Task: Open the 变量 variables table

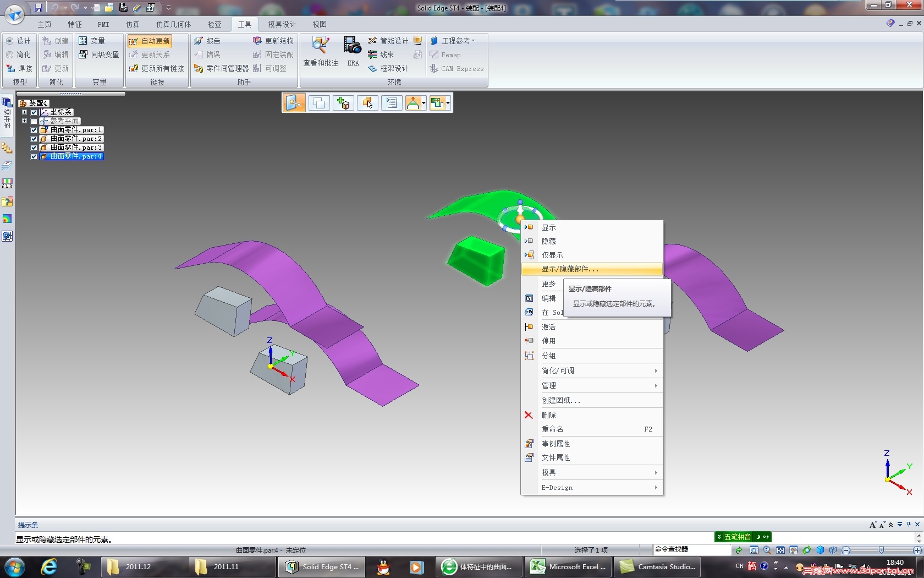Action: point(92,41)
